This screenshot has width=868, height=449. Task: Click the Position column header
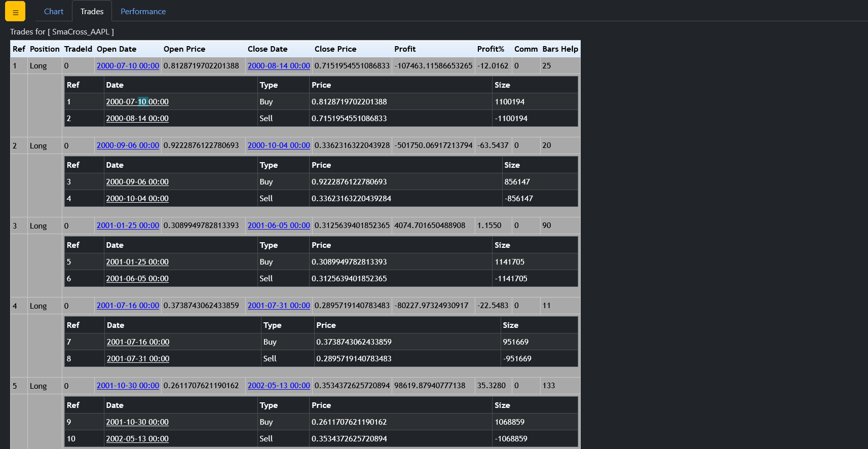pyautogui.click(x=45, y=49)
